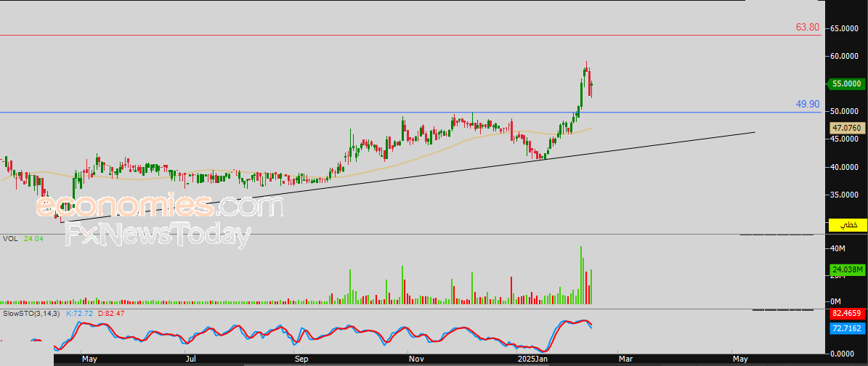Select the D:82.47 reading in stochastic panel
This screenshot has width=868, height=366.
[x=111, y=313]
